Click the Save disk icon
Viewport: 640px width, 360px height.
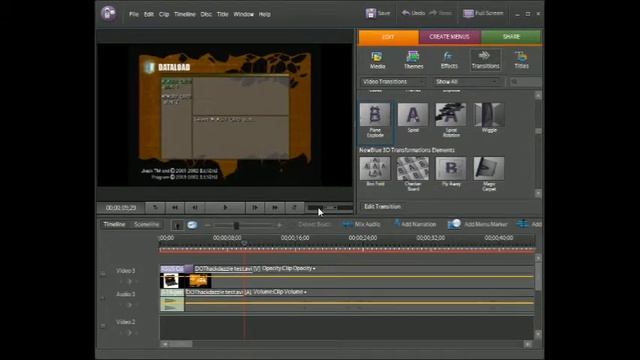[x=371, y=13]
